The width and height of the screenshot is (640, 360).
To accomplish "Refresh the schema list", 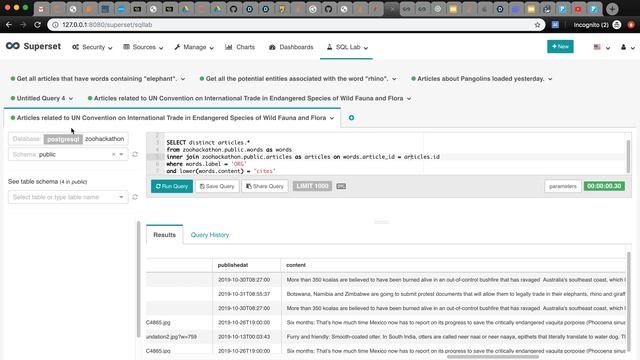I will click(x=135, y=154).
